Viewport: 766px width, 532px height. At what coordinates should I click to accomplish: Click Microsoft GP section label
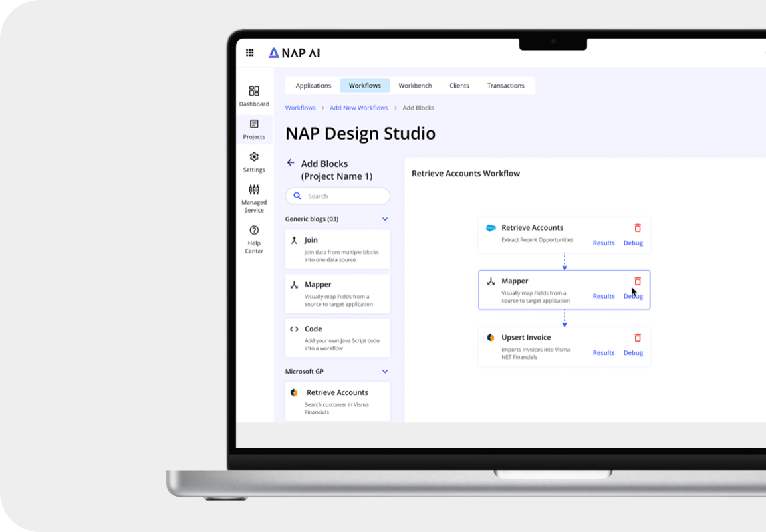coord(305,372)
